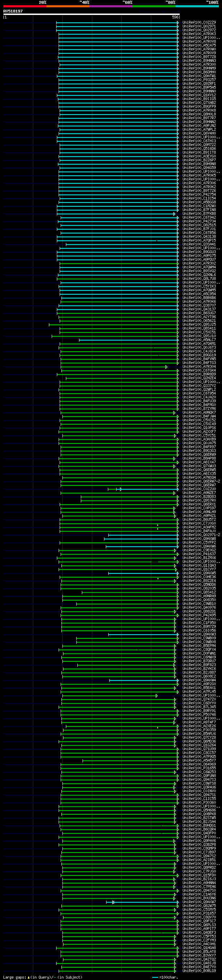Select hit label UniRef100_C0Z2U0
Image resolution: width=222 pixels, height=980 pixels.
pos(199,489)
